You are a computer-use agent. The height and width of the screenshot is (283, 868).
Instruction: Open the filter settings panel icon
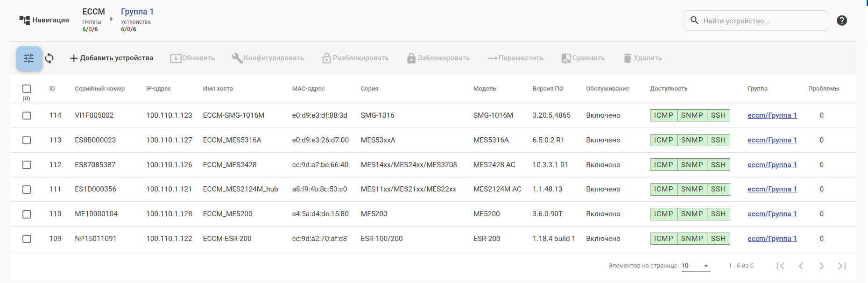[29, 58]
